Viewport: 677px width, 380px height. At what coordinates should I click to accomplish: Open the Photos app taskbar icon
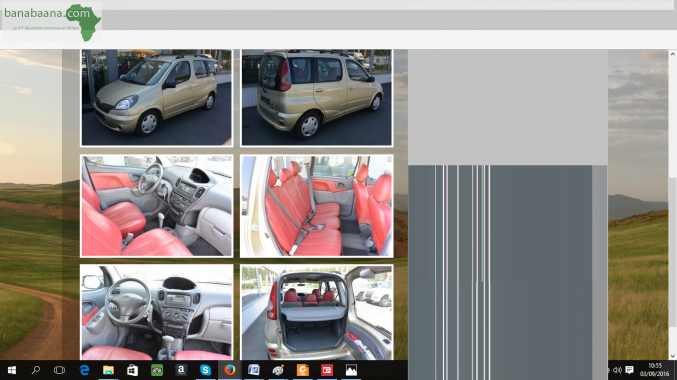[351, 370]
